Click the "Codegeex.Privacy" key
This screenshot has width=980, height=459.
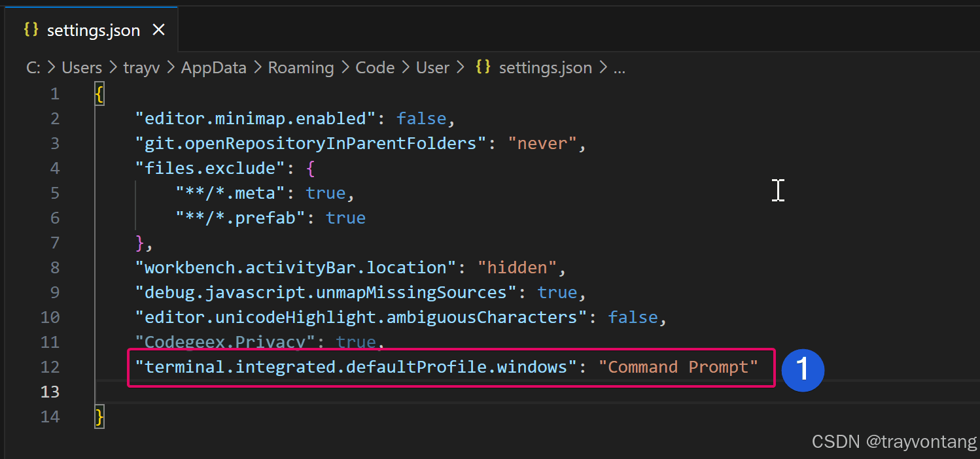(x=225, y=342)
